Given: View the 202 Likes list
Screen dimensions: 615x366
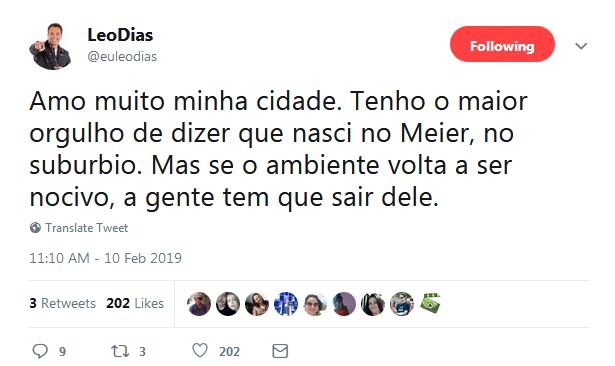Looking at the screenshot, I should point(135,303).
